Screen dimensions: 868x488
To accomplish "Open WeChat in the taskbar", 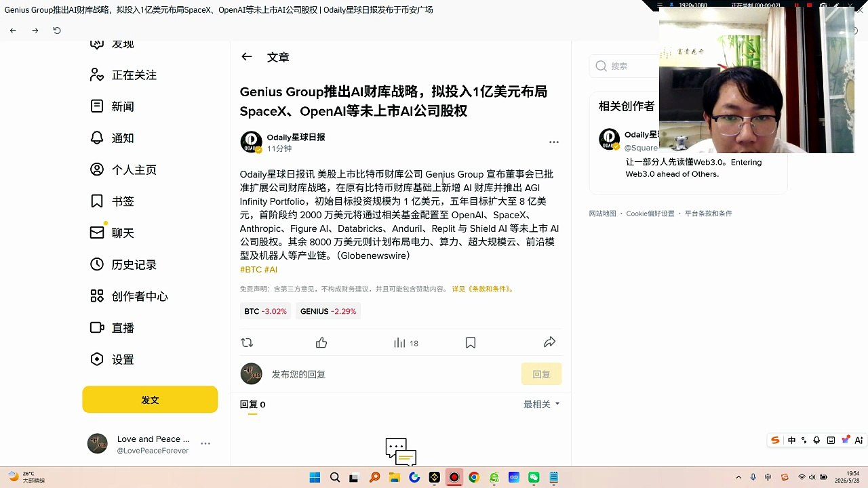I will (534, 477).
